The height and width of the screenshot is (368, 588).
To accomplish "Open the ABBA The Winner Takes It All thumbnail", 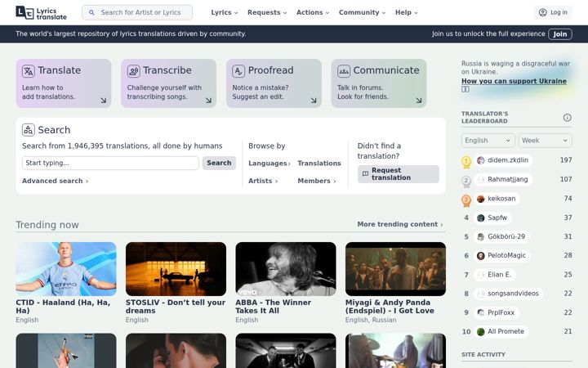I will [286, 269].
